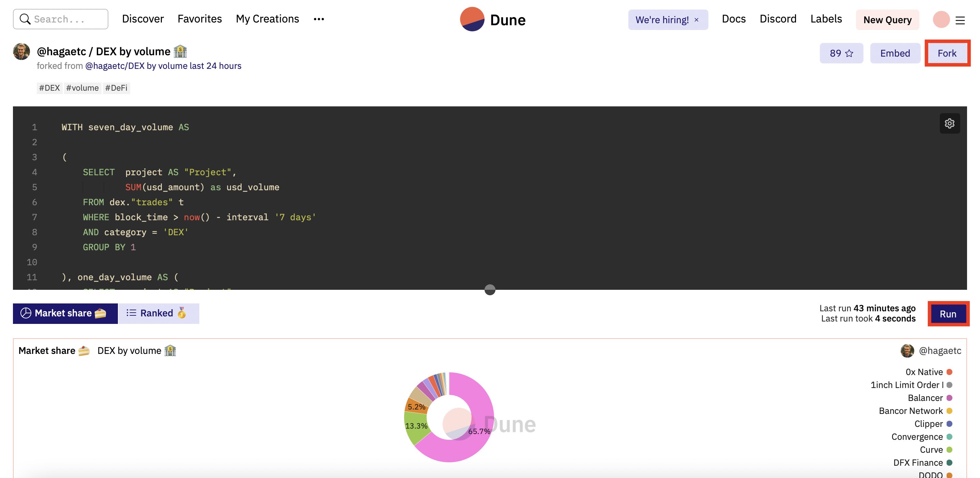Fork this query
The height and width of the screenshot is (478, 980).
(947, 53)
